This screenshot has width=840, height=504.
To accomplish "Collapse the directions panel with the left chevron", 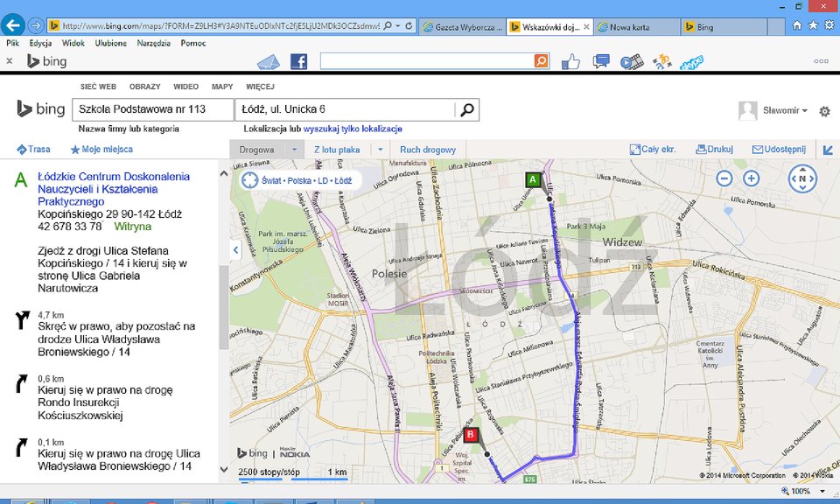I will click(x=235, y=249).
